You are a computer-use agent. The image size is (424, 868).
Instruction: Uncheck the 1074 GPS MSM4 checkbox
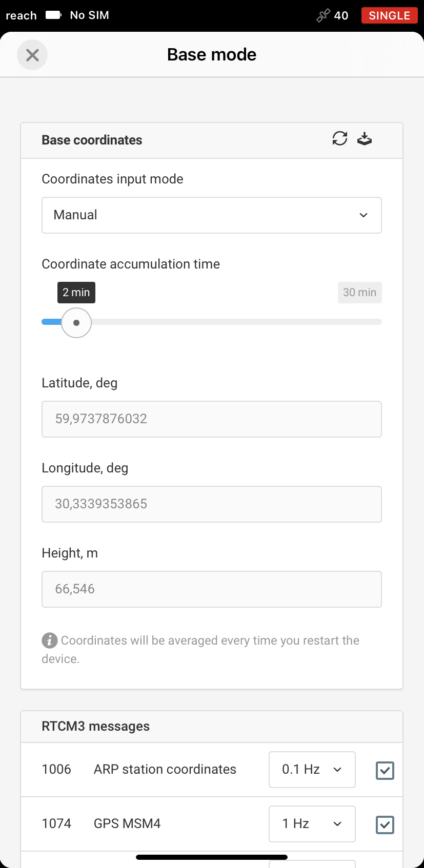pos(385,824)
